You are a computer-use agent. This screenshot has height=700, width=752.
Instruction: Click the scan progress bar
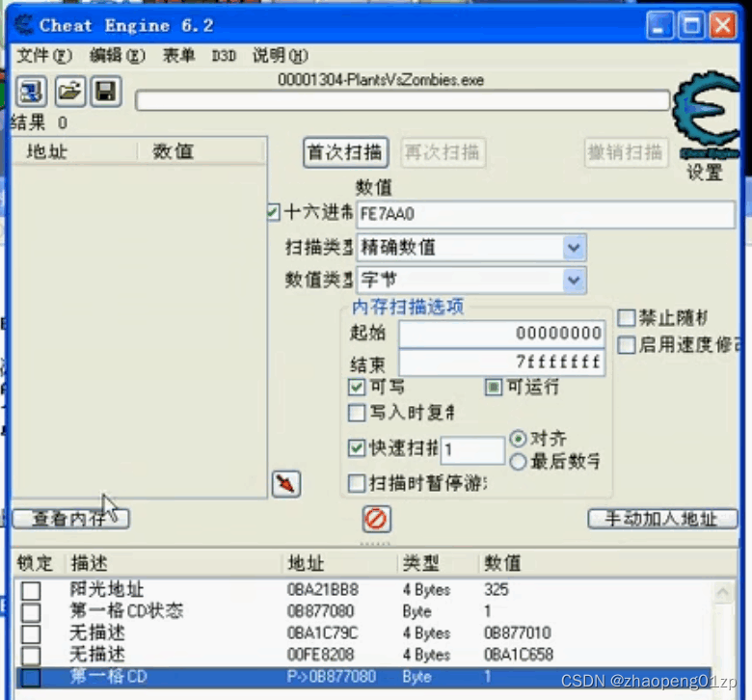pos(403,100)
